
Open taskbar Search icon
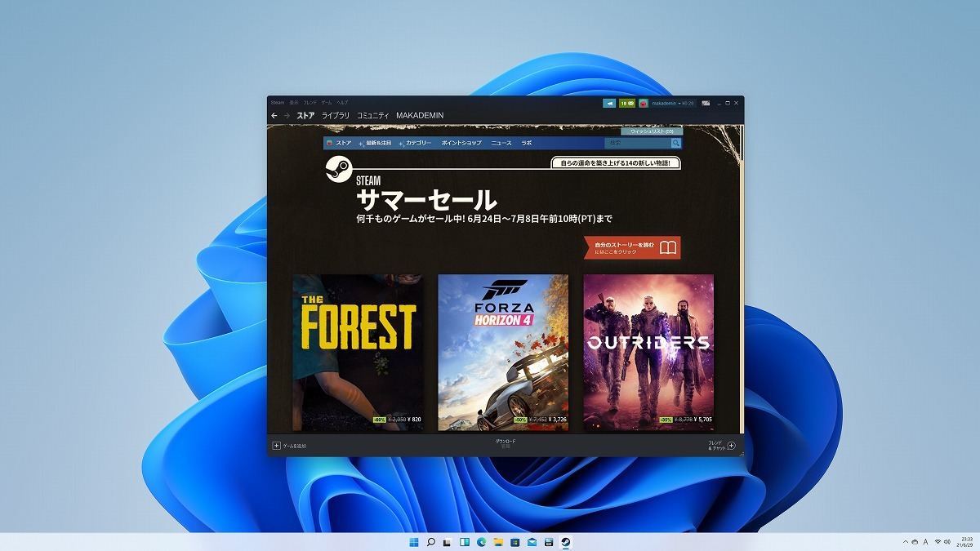431,543
